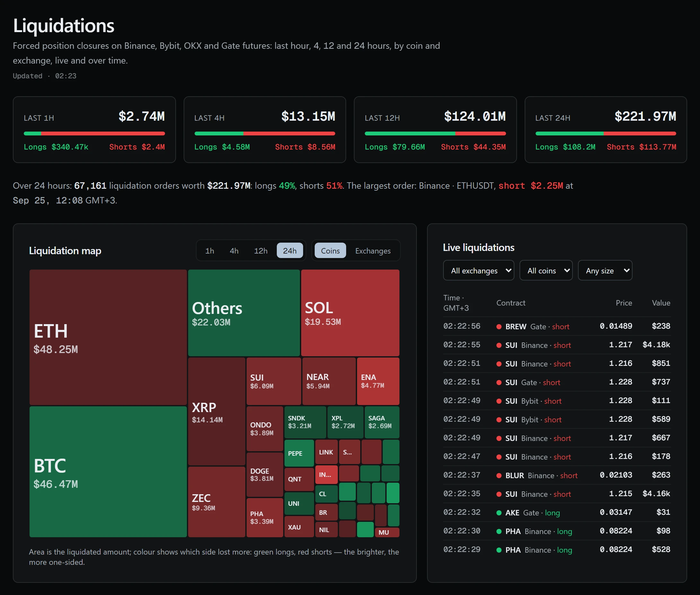
Task: Open the All exchanges dropdown
Action: point(478,270)
